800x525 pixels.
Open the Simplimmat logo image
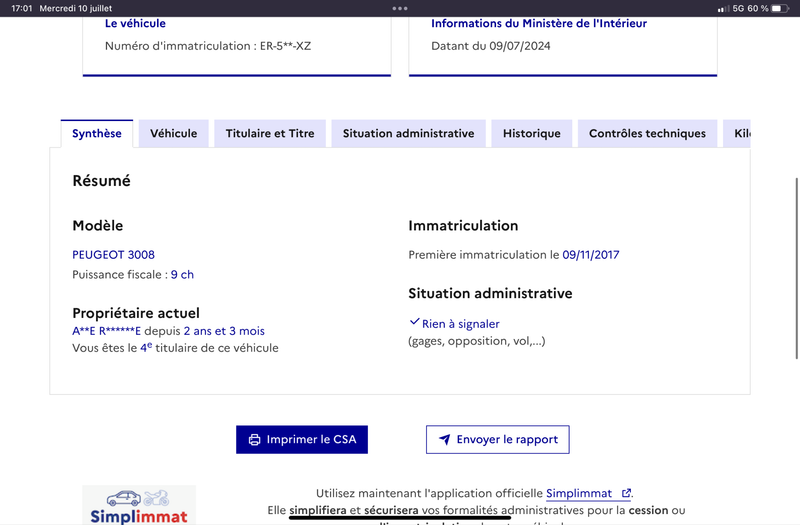coord(139,505)
